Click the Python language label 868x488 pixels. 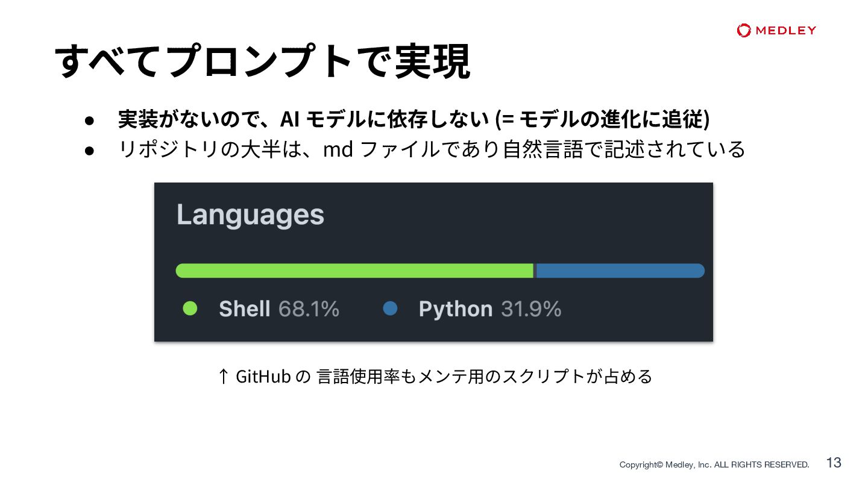click(455, 309)
